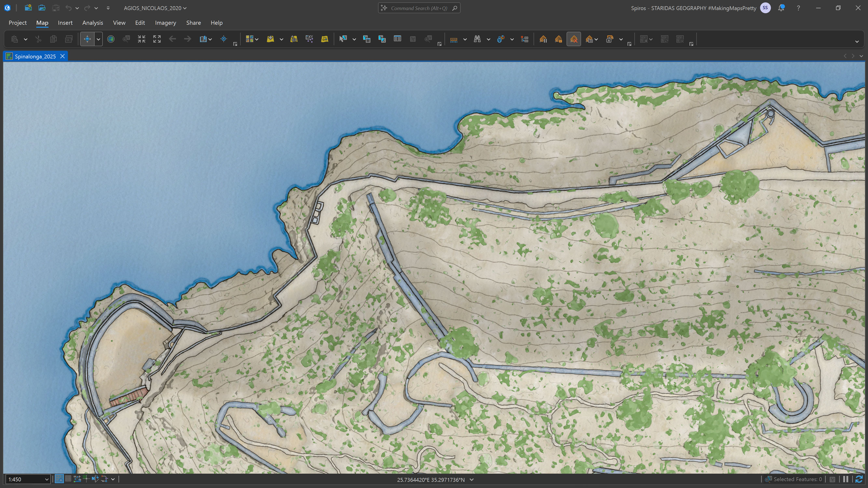Screen dimensions: 868x488
Task: Open Command Search at the top
Action: (419, 8)
